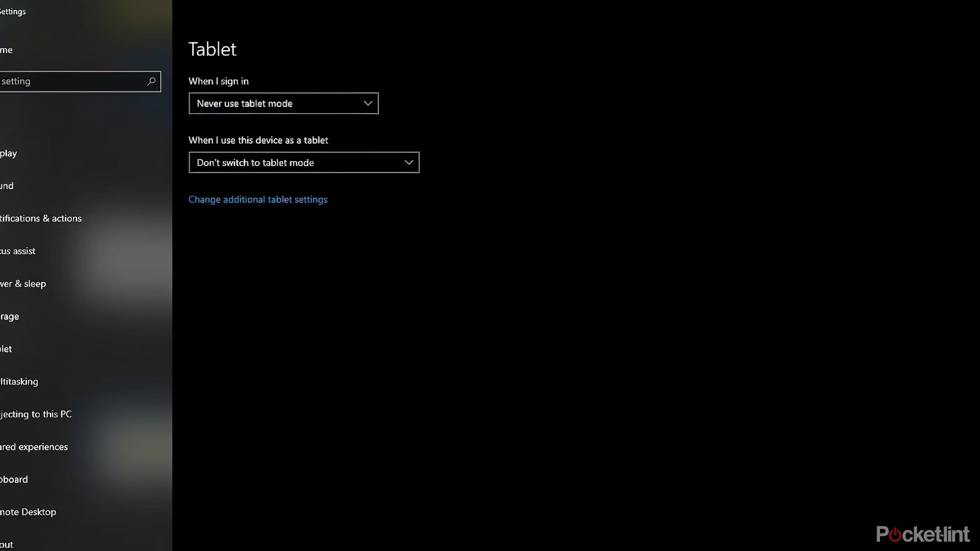Select the Shared experiences sidebar item
Viewport: 980px width, 551px height.
pyautogui.click(x=34, y=446)
